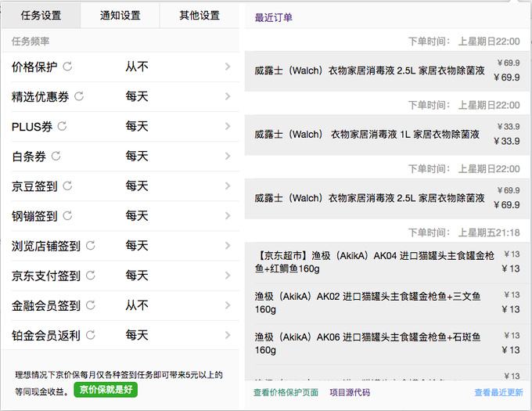Image resolution: width=532 pixels, height=411 pixels.
Task: Click the 白条券 task label
Action: (29, 157)
